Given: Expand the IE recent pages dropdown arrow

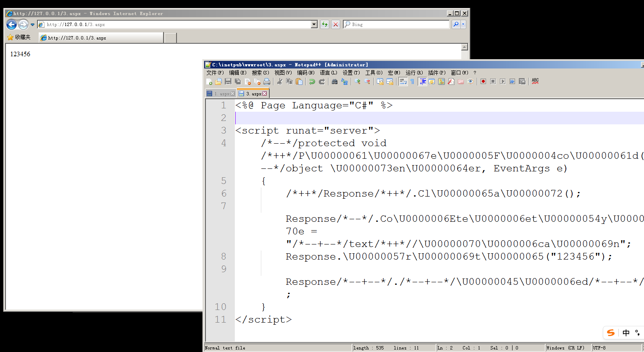Looking at the screenshot, I should pos(32,25).
